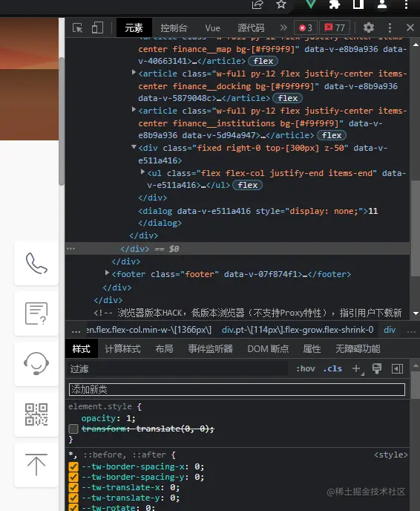Click flex badge of finance__institutions article
The width and height of the screenshot is (420, 511).
click(332, 135)
